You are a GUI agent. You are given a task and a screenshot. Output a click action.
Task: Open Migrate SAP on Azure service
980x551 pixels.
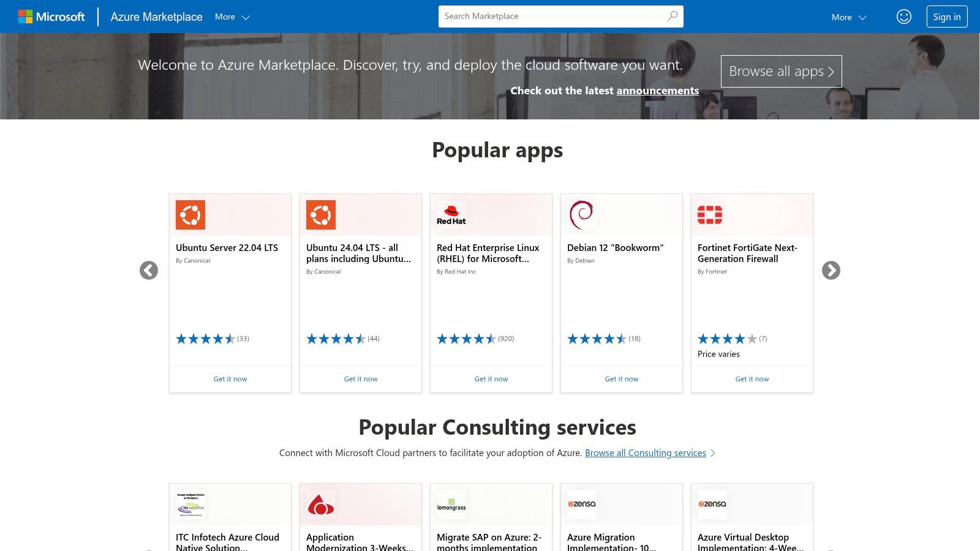tap(489, 542)
